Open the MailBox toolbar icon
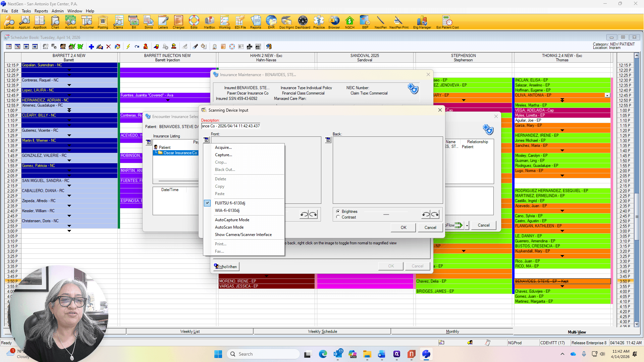This screenshot has height=362, width=644. tap(209, 22)
